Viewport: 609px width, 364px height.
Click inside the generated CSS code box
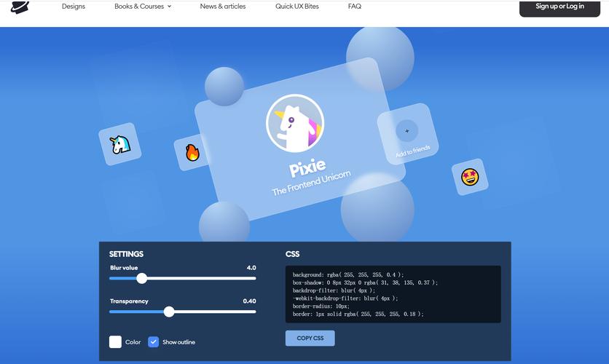(393, 294)
